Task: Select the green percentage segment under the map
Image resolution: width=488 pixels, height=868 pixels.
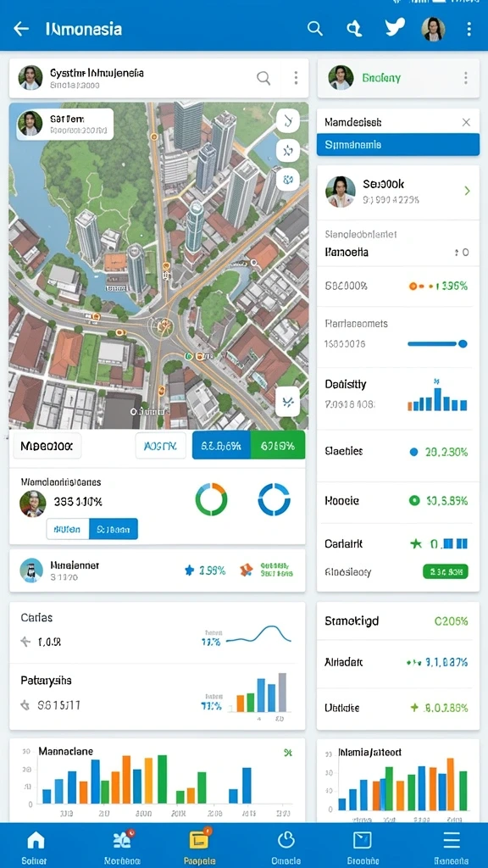Action: coord(278,446)
